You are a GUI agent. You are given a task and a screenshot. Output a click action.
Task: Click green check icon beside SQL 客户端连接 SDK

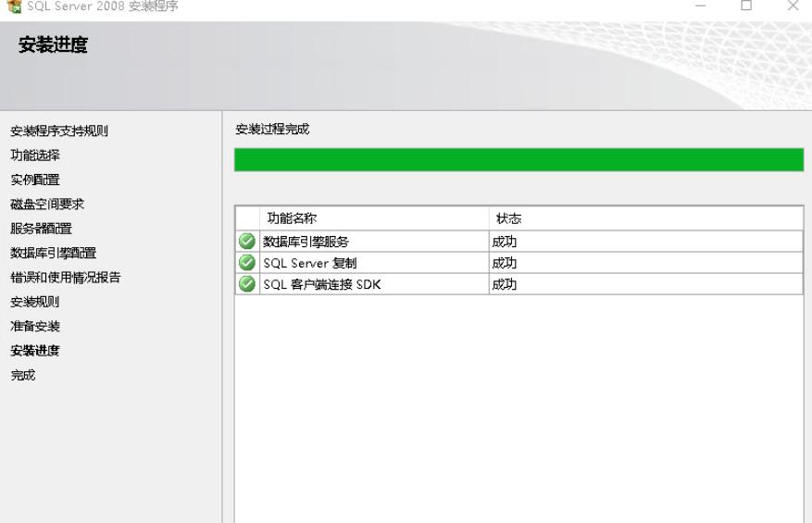click(247, 284)
